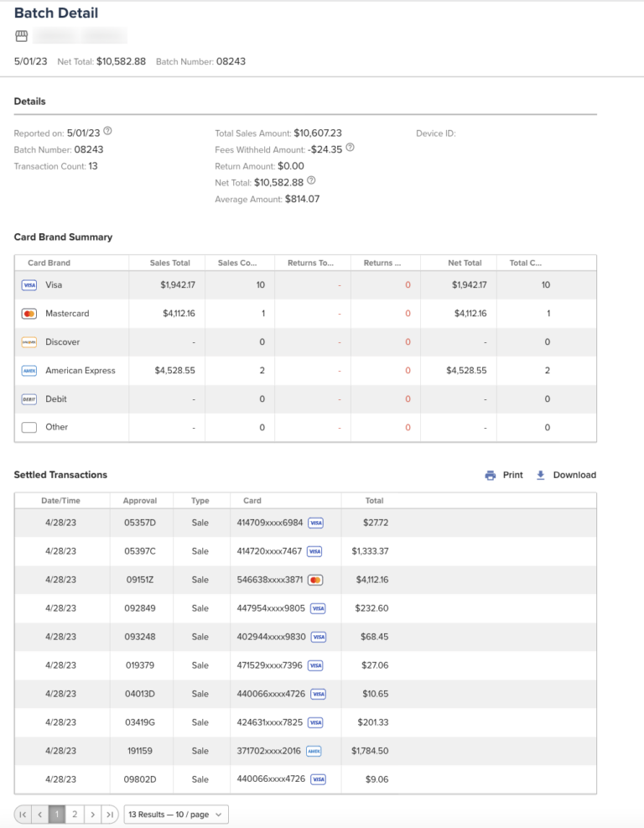
Task: Select the Visa card brand icon
Action: pos(29,285)
